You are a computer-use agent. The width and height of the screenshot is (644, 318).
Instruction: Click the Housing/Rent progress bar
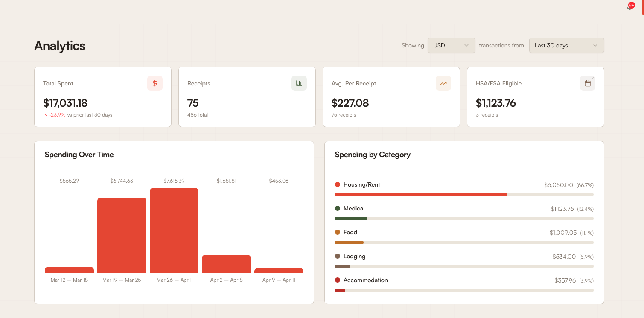(x=464, y=194)
